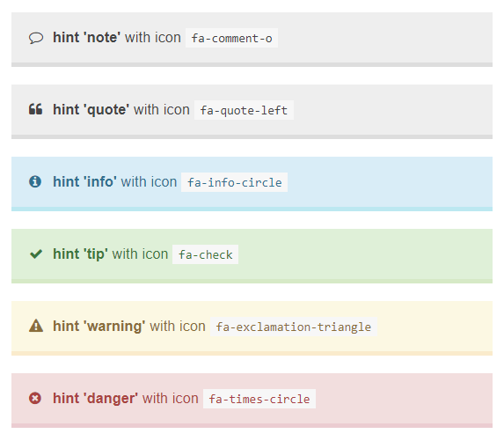The image size is (504, 441).
Task: Click "with icon" text in the blue info box
Action: [150, 181]
